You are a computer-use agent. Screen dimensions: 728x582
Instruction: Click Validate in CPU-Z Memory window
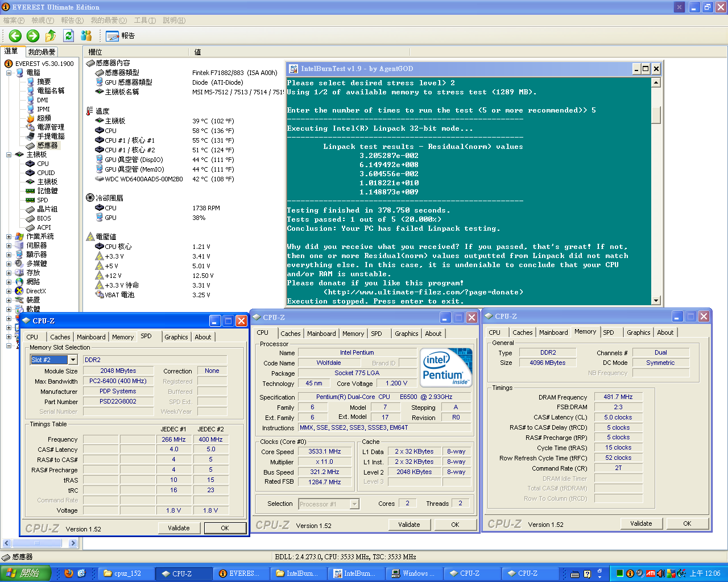[x=641, y=523]
